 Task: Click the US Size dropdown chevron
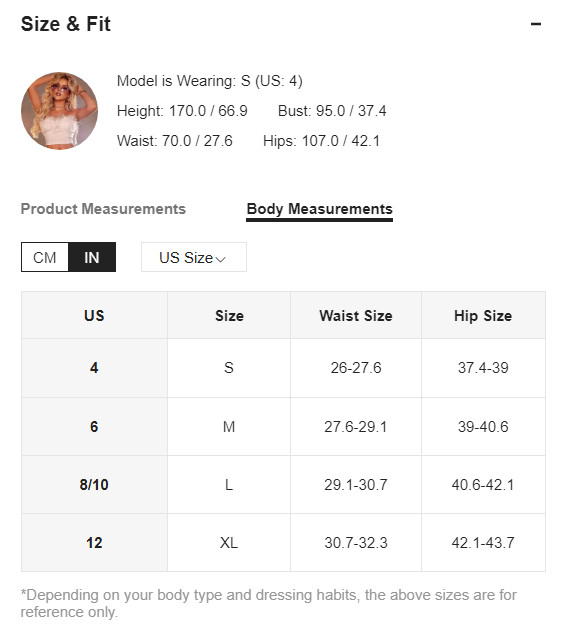[x=221, y=260]
